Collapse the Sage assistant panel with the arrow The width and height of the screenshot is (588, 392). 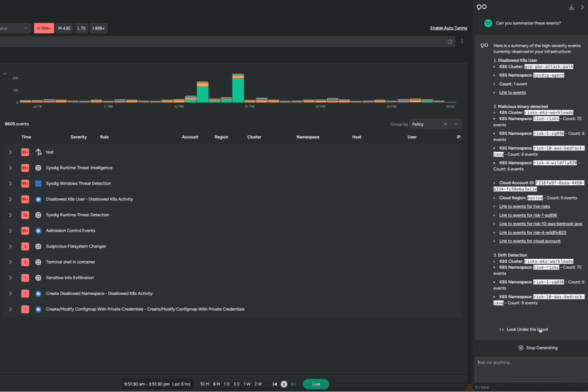click(582, 7)
